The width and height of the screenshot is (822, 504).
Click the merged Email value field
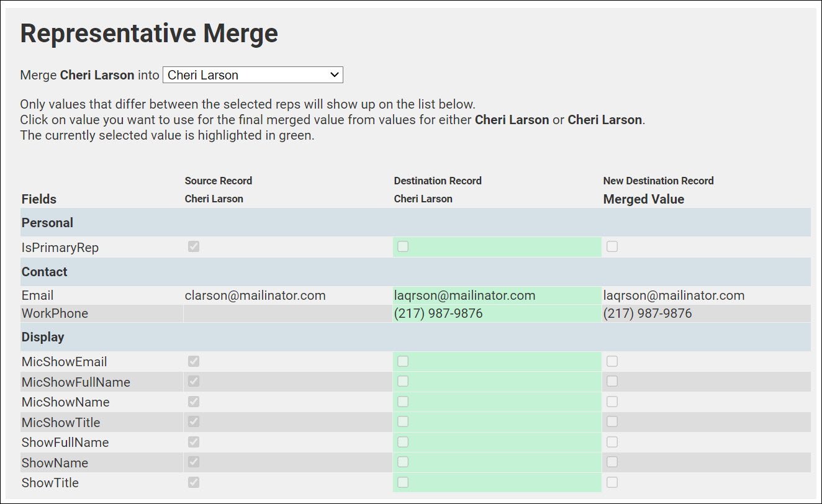[674, 295]
